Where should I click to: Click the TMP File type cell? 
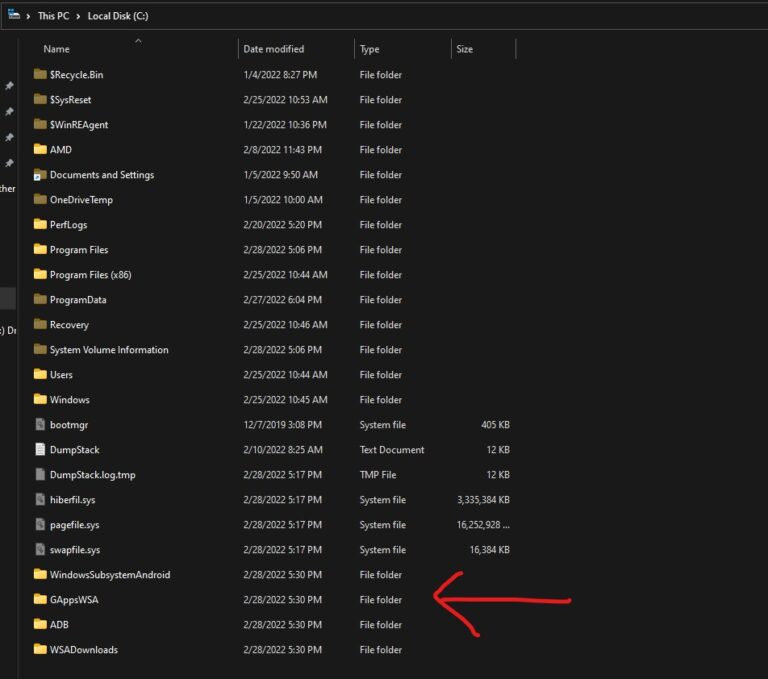click(378, 475)
